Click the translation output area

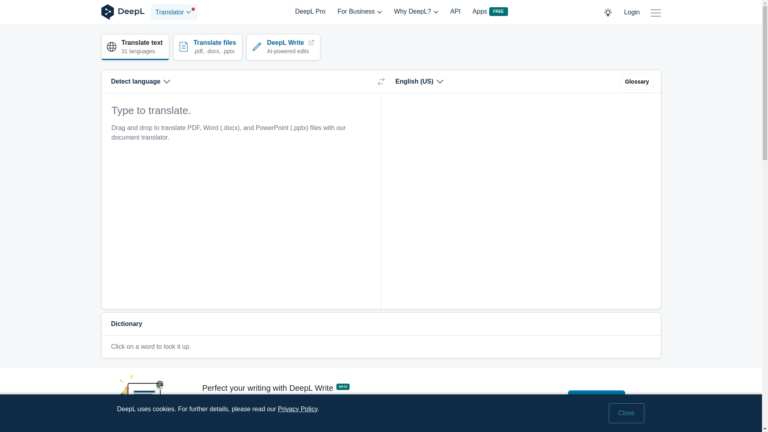pyautogui.click(x=521, y=201)
